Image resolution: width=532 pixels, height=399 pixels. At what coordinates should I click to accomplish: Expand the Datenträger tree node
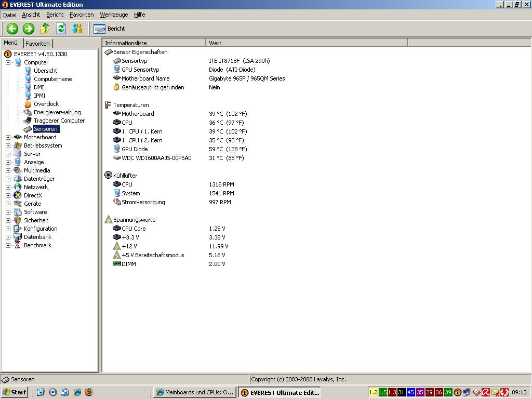pyautogui.click(x=8, y=179)
